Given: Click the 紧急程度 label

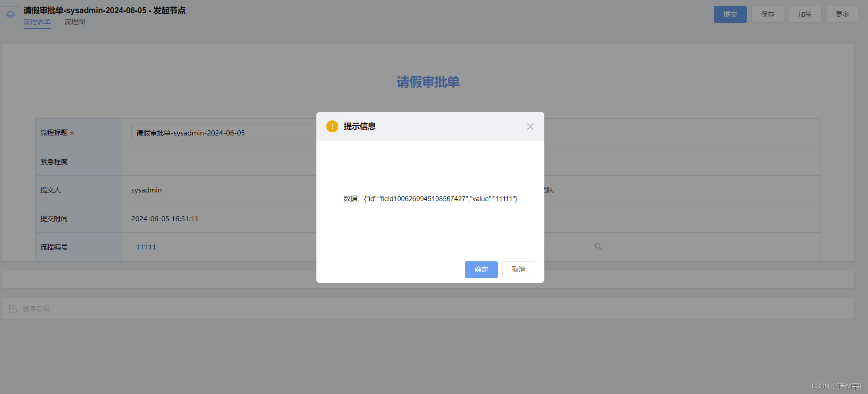Looking at the screenshot, I should [54, 162].
